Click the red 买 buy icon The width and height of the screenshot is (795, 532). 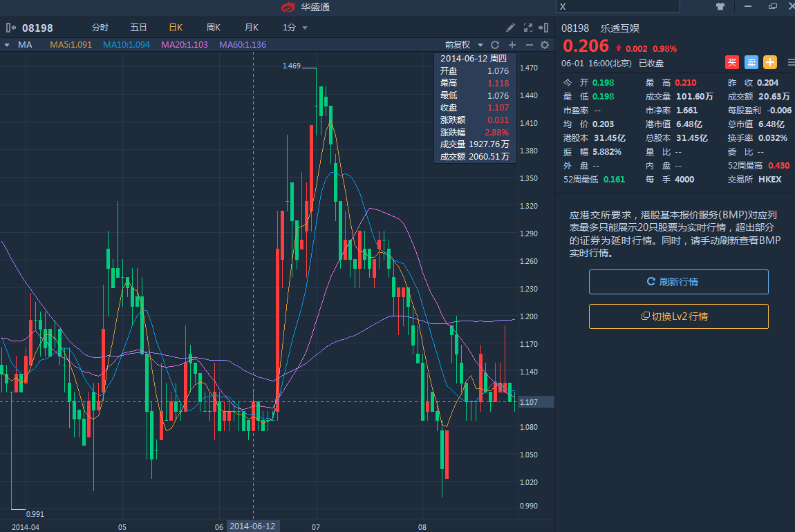(x=732, y=62)
